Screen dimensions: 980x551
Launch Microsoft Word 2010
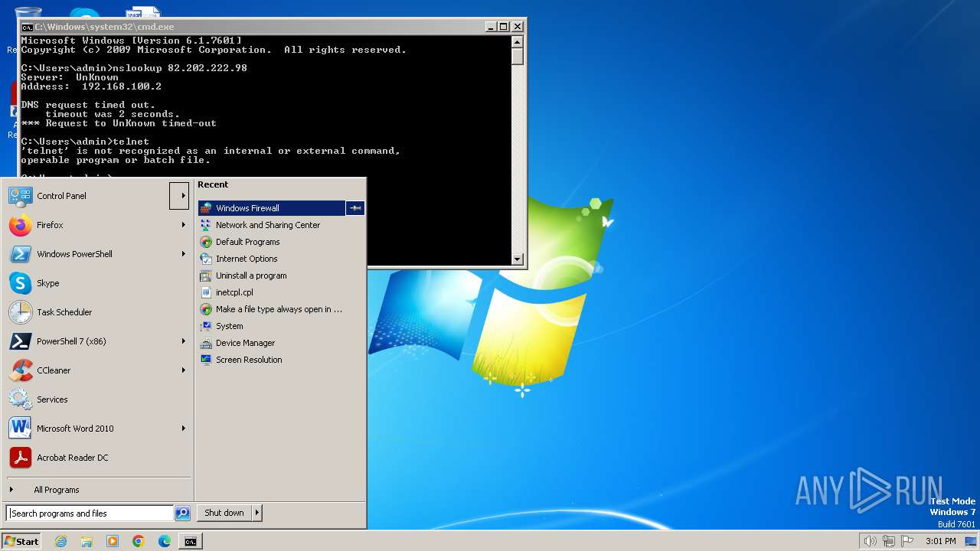tap(96, 429)
